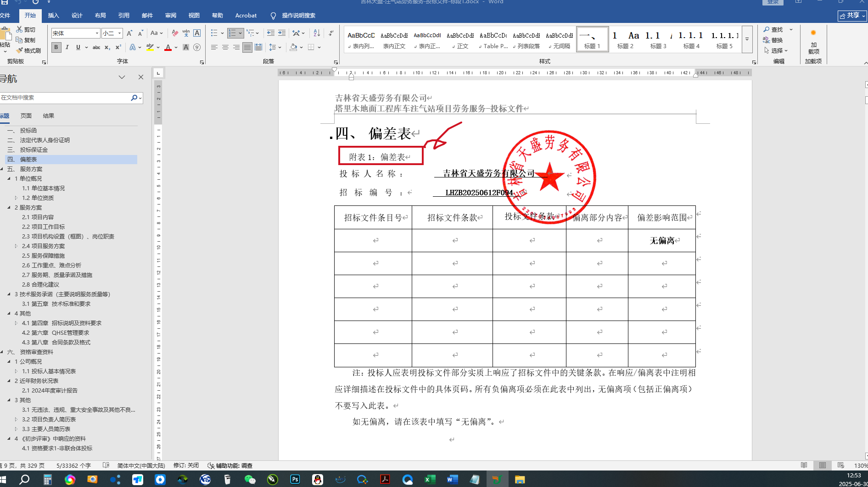This screenshot has width=868, height=487.
Task: Click the Copy (复制) button
Action: pyautogui.click(x=26, y=40)
